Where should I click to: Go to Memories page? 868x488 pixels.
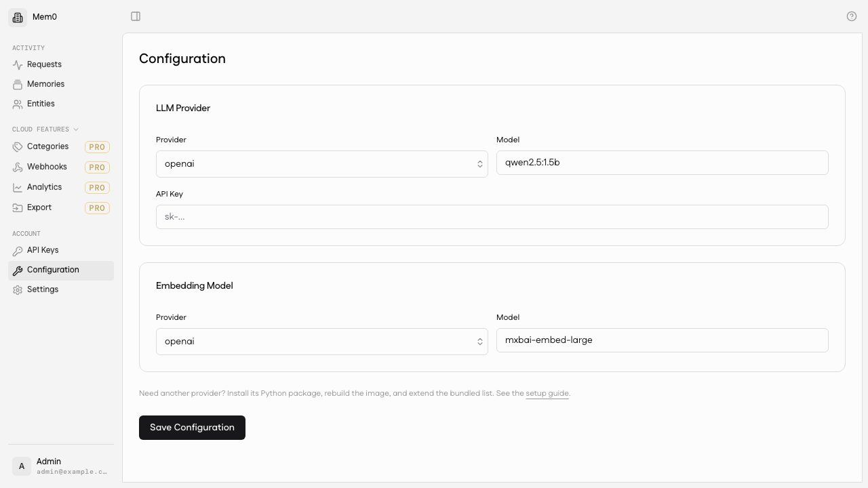click(x=61, y=84)
